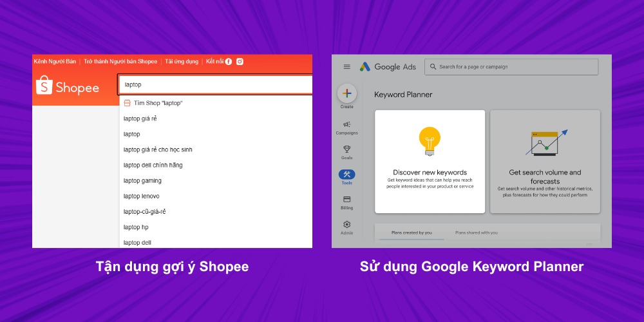Select the Tools icon in sidebar
Image resolution: width=644 pixels, height=322 pixels.
coord(346,175)
